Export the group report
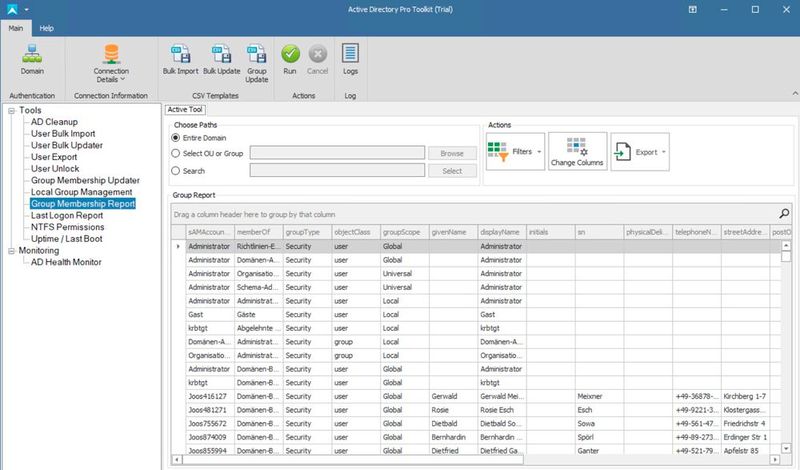800x470 pixels. 640,152
